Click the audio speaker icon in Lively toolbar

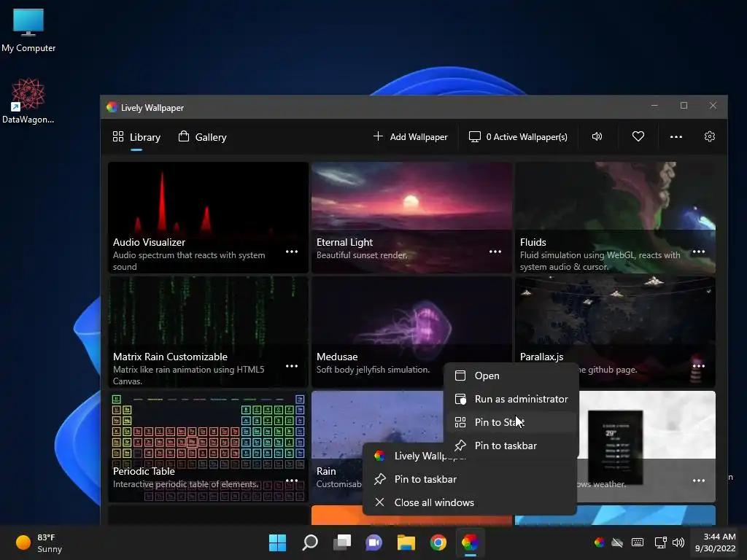[597, 136]
